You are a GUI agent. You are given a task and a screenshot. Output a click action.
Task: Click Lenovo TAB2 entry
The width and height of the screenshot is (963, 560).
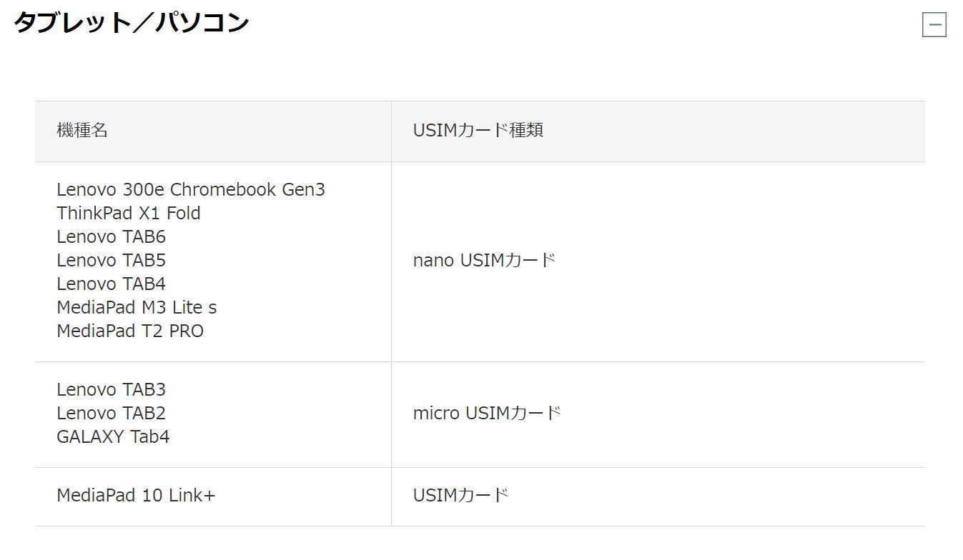[111, 413]
